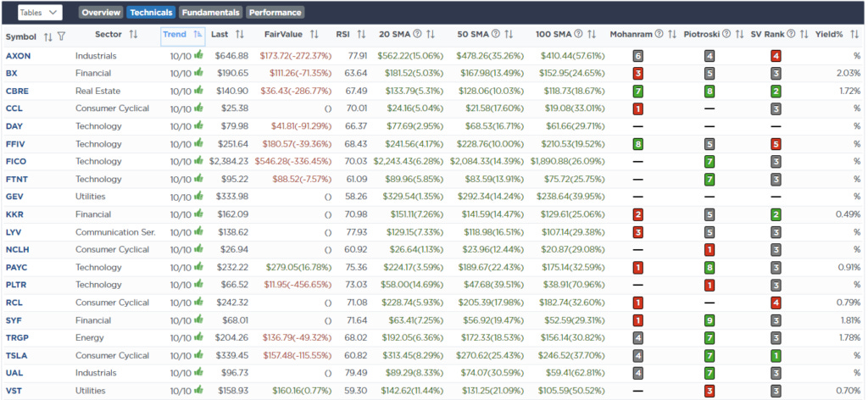
Task: Click SYF Piotroski score badge 9
Action: click(709, 320)
